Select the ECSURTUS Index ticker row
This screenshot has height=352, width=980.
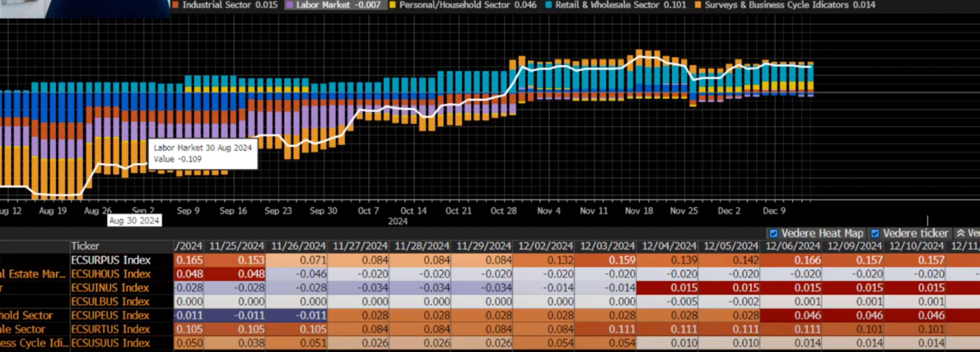tap(110, 329)
